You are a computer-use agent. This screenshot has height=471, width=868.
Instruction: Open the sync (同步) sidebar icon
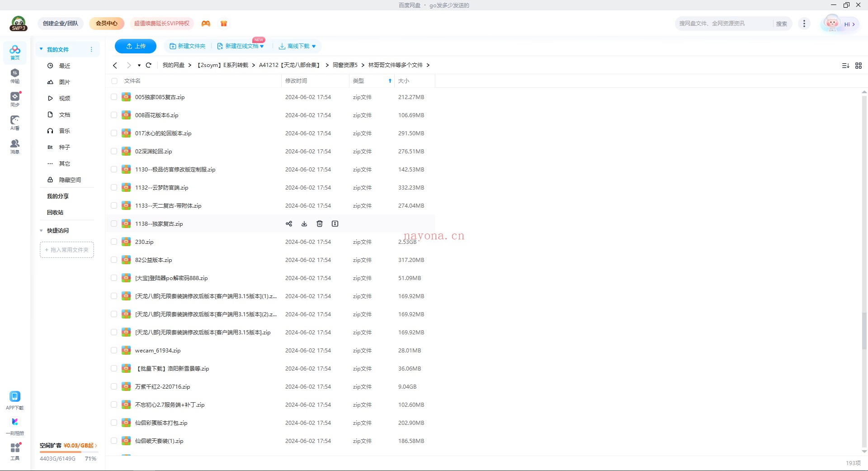[x=15, y=99]
